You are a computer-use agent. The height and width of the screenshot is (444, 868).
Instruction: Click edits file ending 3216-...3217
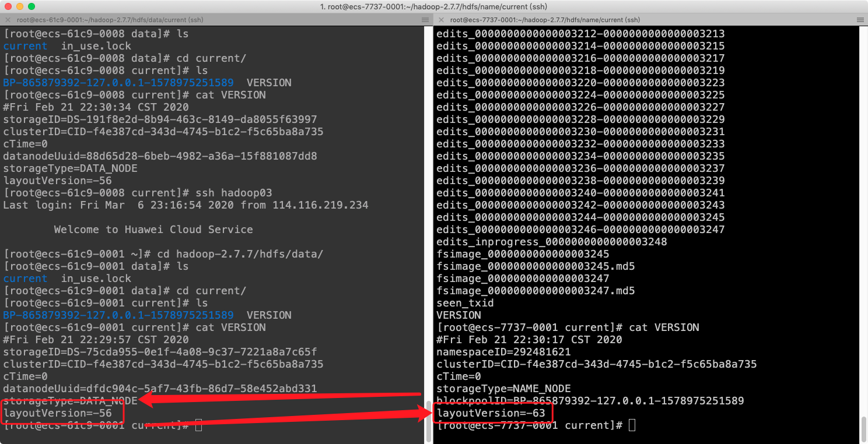point(580,58)
